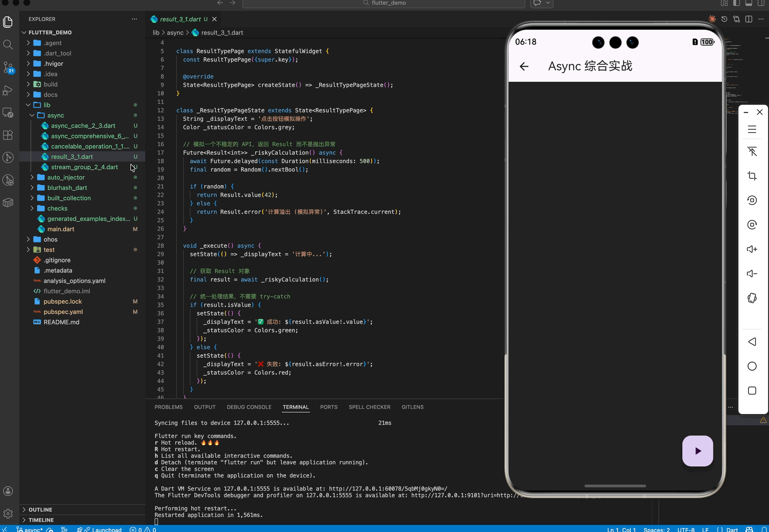Tap the back arrow in the app bar

[524, 66]
